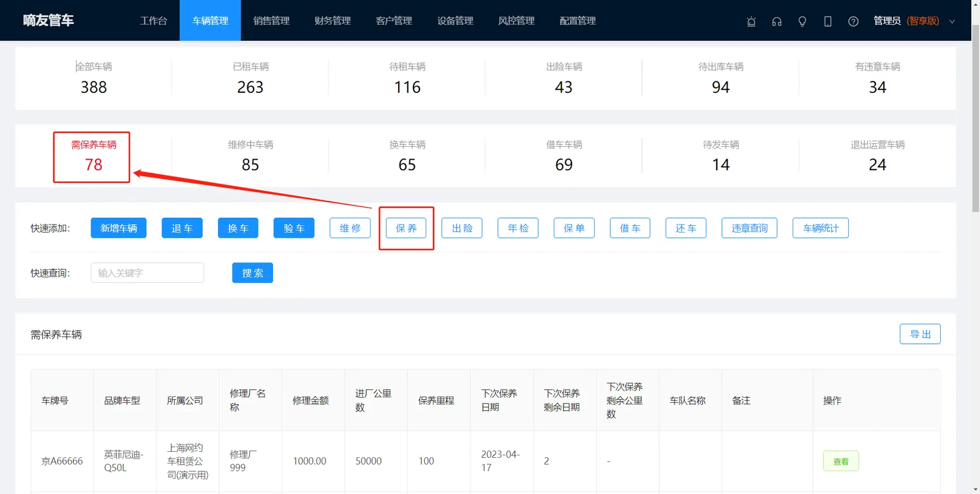
Task: Open 车辆统计 button
Action: click(821, 228)
